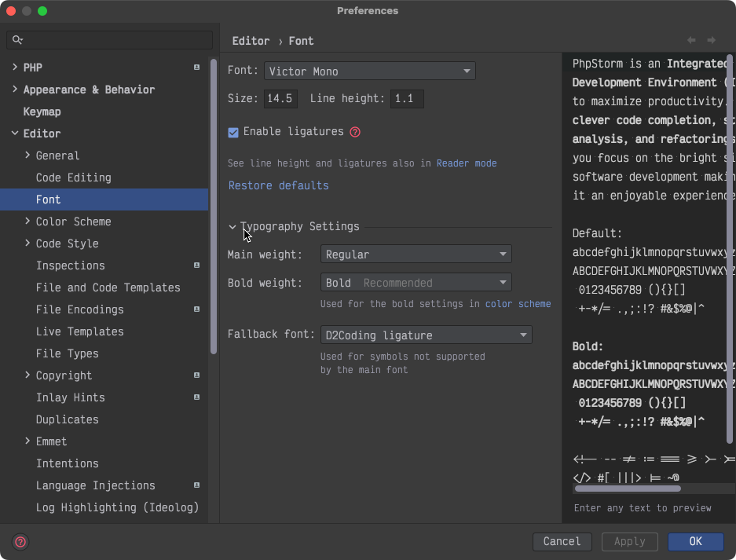Expand the PHP tree node
Image resolution: width=736 pixels, height=560 pixels.
tap(15, 67)
